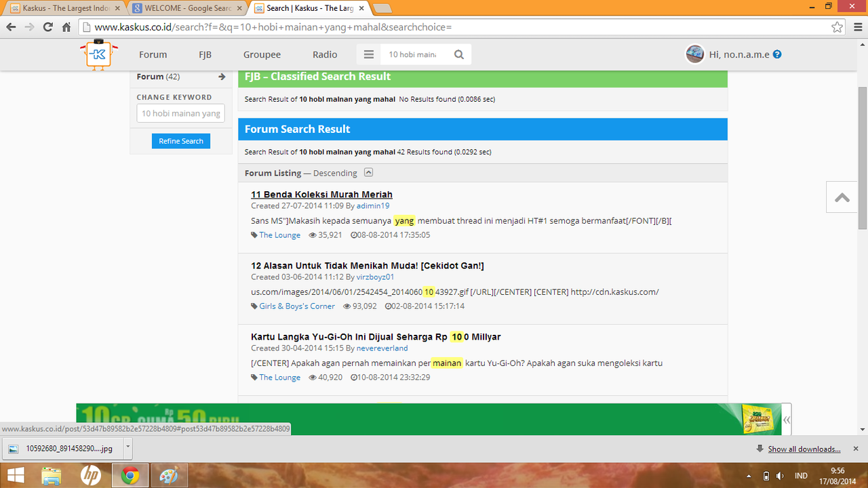Click the user avatar next to Hi, no.n.a.m.e
This screenshot has height=488, width=868.
pos(695,54)
